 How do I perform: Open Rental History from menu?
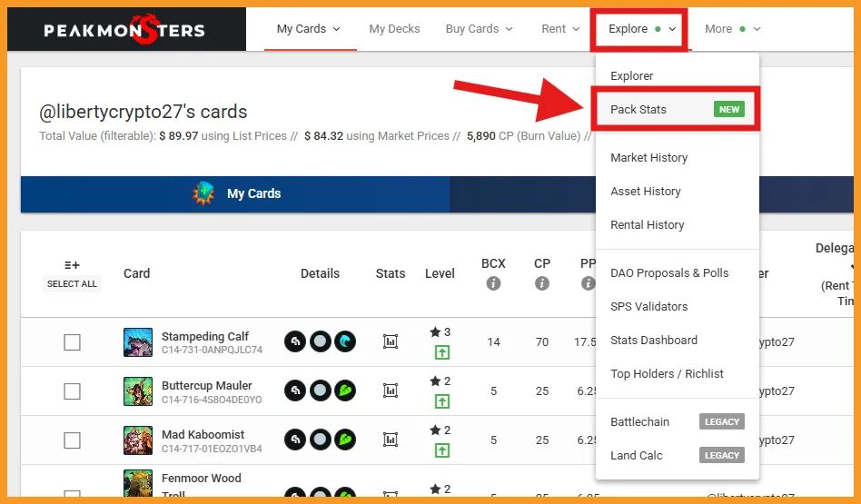pyautogui.click(x=677, y=224)
